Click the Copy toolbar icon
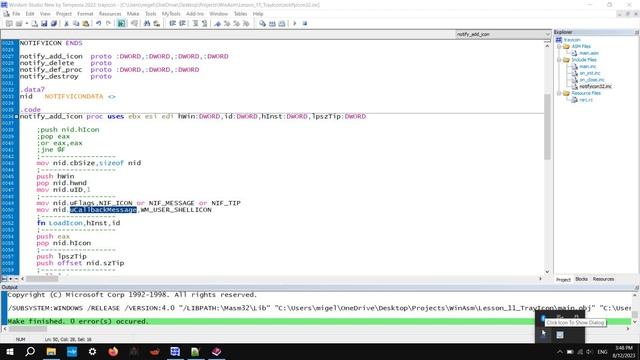This screenshot has width=640, height=360. pos(76,24)
